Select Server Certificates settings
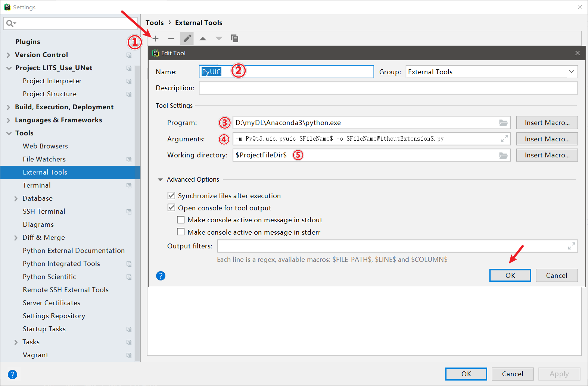The width and height of the screenshot is (588, 386). [x=52, y=302]
